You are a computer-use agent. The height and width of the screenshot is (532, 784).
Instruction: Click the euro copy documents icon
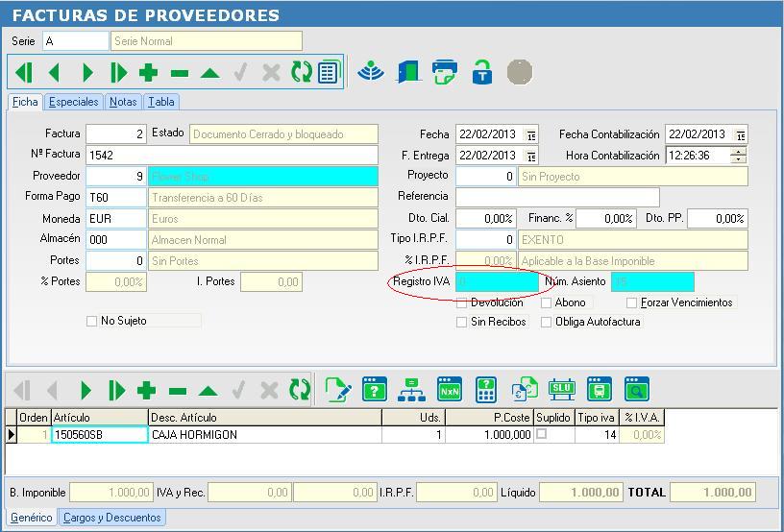[x=525, y=389]
